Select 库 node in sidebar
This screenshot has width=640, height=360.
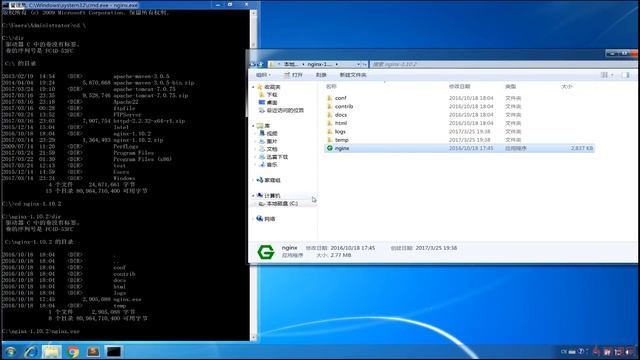click(267, 126)
